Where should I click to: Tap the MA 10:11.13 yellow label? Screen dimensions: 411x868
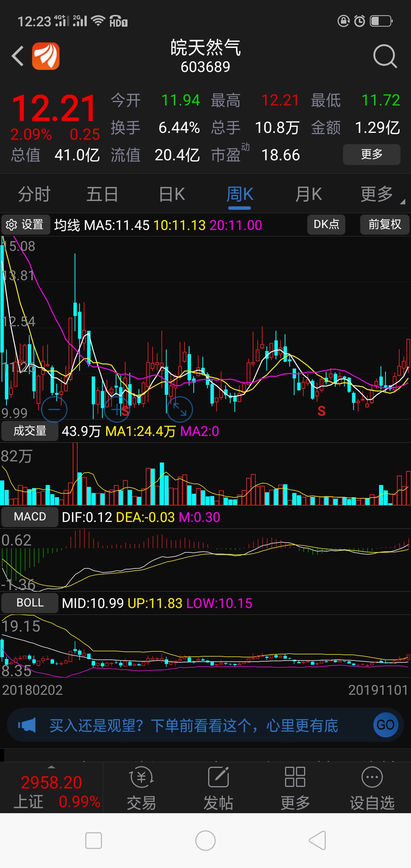point(180,225)
